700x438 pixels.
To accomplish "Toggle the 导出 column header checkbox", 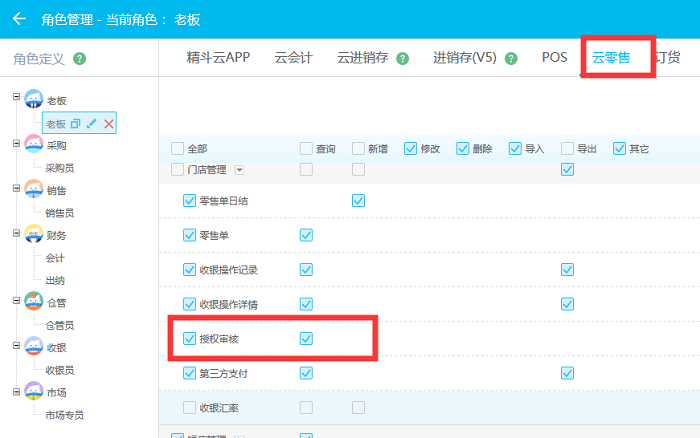I will (x=567, y=149).
